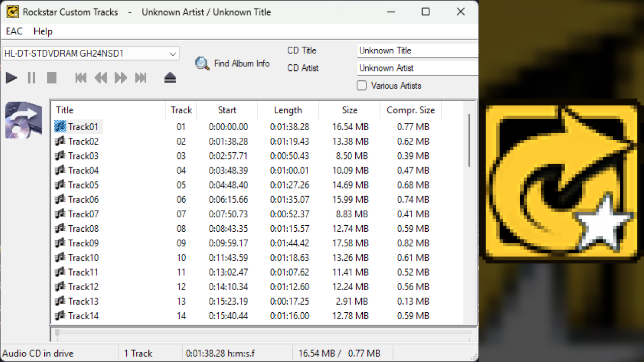
Task: Fast forward the current track
Action: pyautogui.click(x=121, y=78)
